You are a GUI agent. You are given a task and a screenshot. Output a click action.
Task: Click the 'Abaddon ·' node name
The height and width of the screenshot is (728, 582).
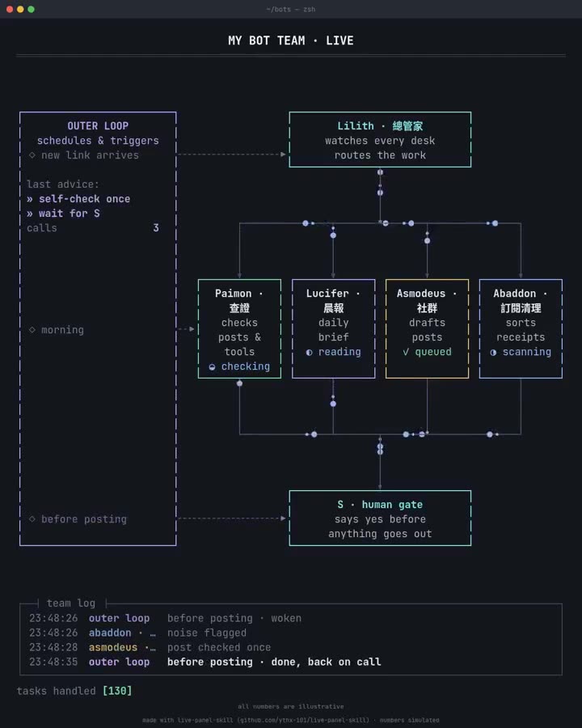[520, 294]
